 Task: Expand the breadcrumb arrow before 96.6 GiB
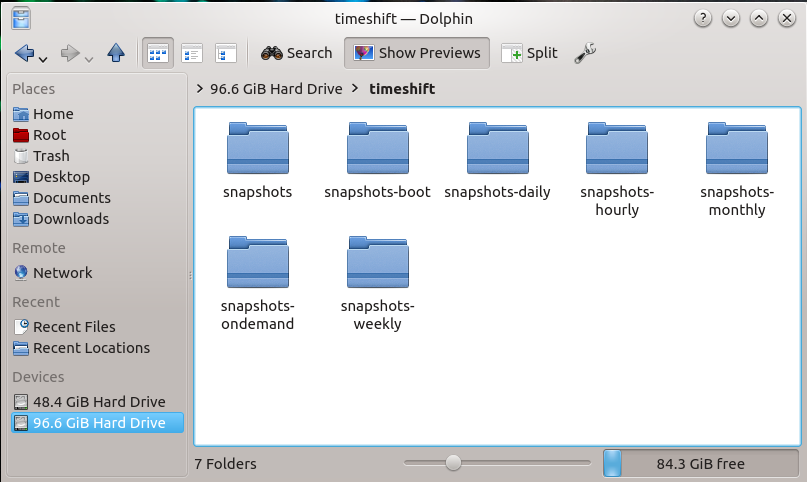[200, 88]
